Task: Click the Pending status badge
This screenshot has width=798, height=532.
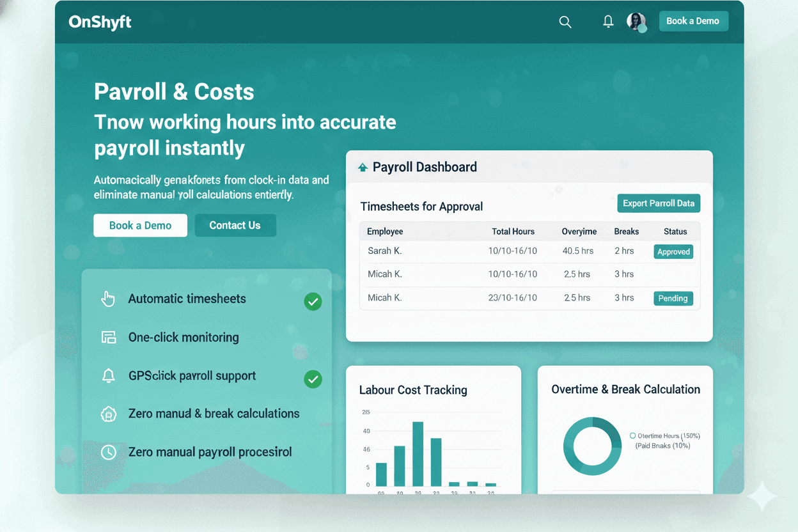Action: [673, 298]
